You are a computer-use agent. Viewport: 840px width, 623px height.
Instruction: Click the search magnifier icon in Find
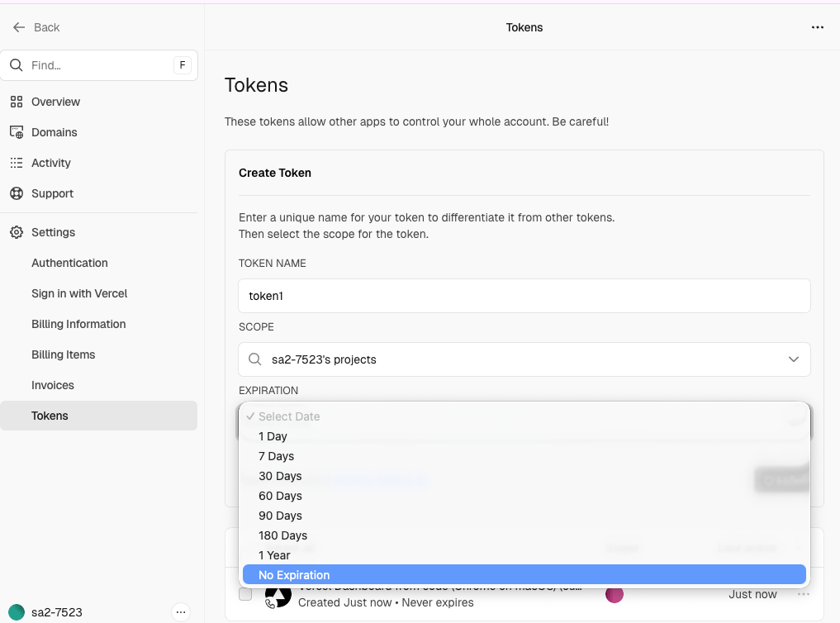(16, 65)
